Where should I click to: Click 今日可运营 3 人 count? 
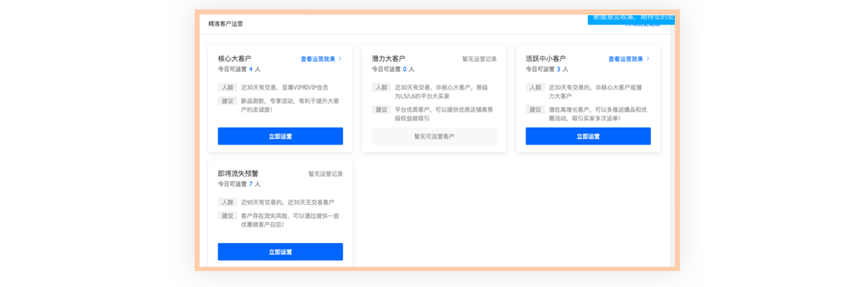click(x=548, y=69)
